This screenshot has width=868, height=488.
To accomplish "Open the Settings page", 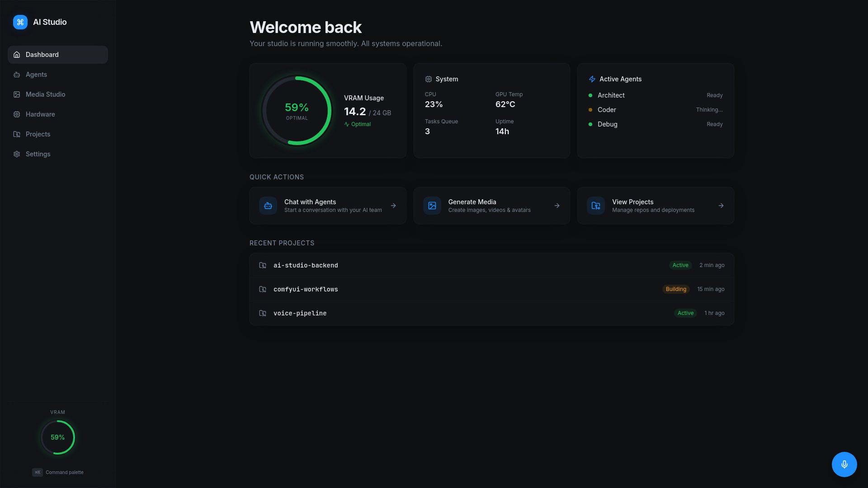I will 58,154.
